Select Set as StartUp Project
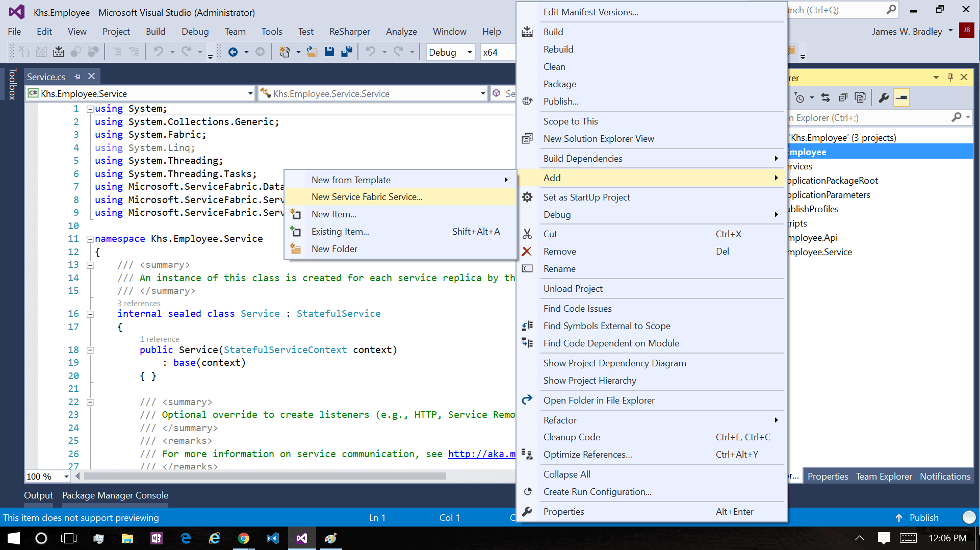Image resolution: width=980 pixels, height=550 pixels. click(651, 197)
